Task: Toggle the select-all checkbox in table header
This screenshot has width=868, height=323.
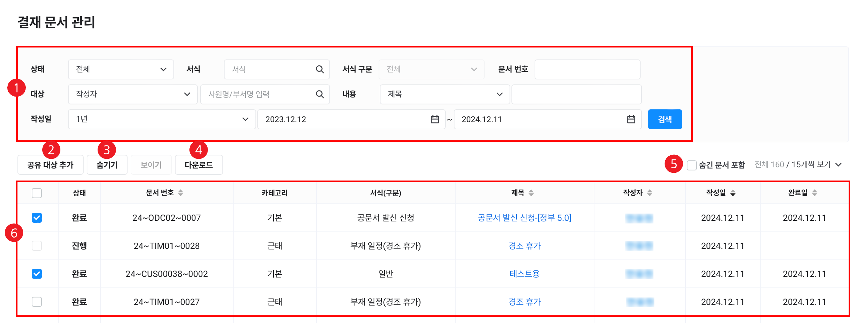Action: 37,193
